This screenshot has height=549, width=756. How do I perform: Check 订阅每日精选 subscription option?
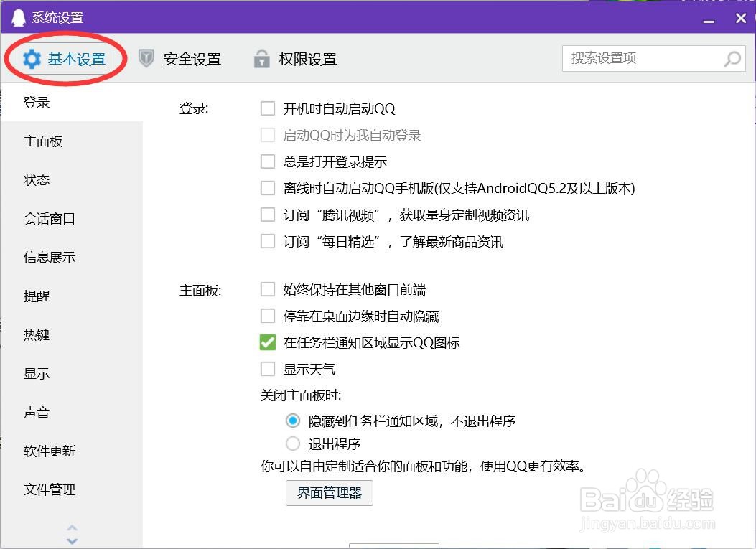[x=268, y=241]
